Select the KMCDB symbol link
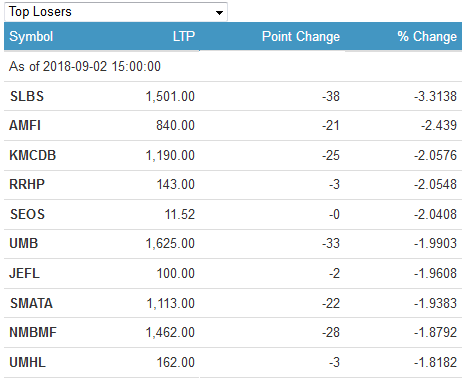 pos(33,155)
